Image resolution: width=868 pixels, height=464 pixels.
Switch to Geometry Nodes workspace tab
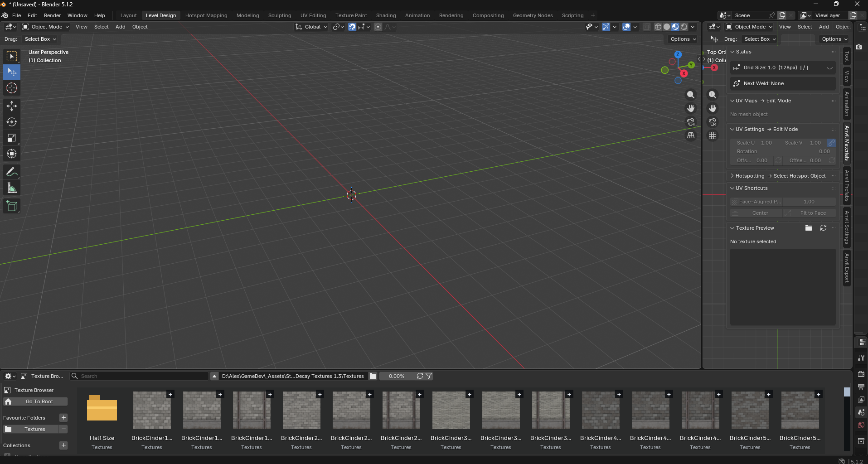[x=533, y=15]
